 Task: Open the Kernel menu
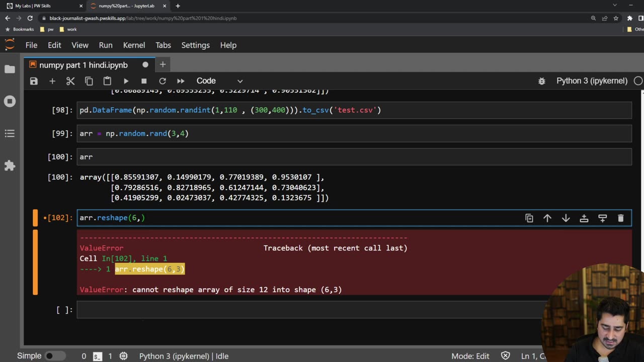pyautogui.click(x=134, y=45)
